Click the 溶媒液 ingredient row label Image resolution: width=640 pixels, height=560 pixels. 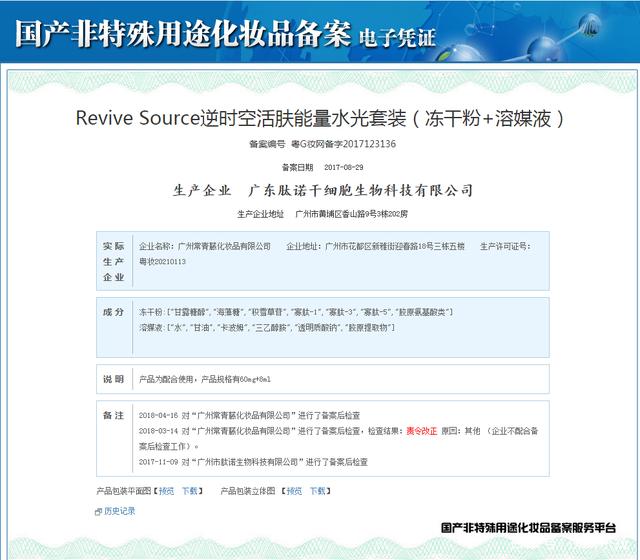(x=151, y=328)
